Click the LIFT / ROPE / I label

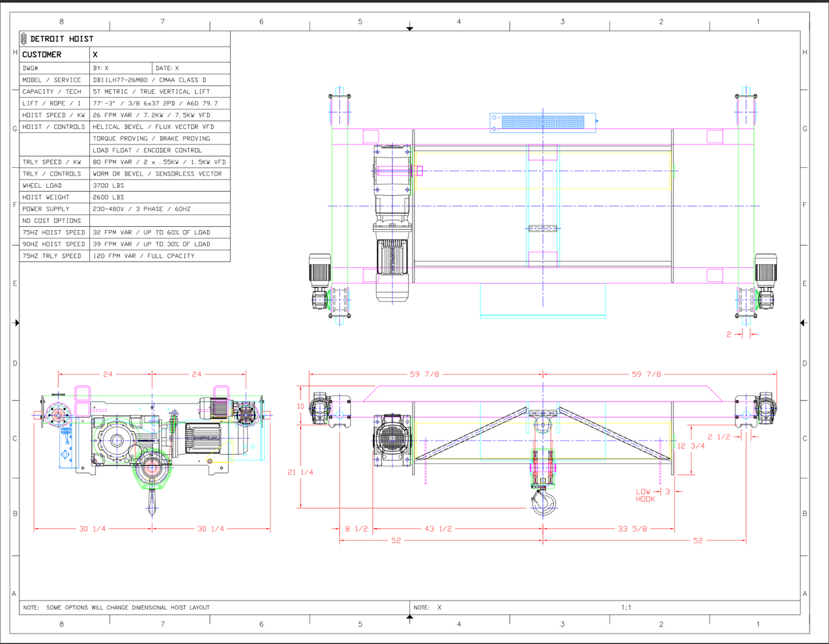pyautogui.click(x=52, y=104)
